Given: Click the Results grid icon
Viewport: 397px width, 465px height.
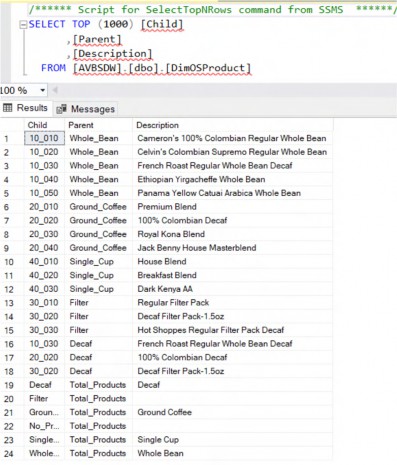Looking at the screenshot, I should [8, 108].
